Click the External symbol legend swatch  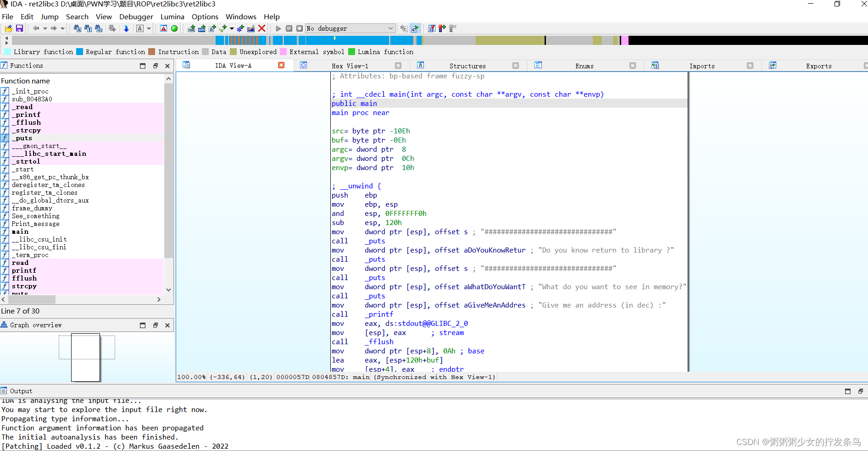click(x=284, y=52)
